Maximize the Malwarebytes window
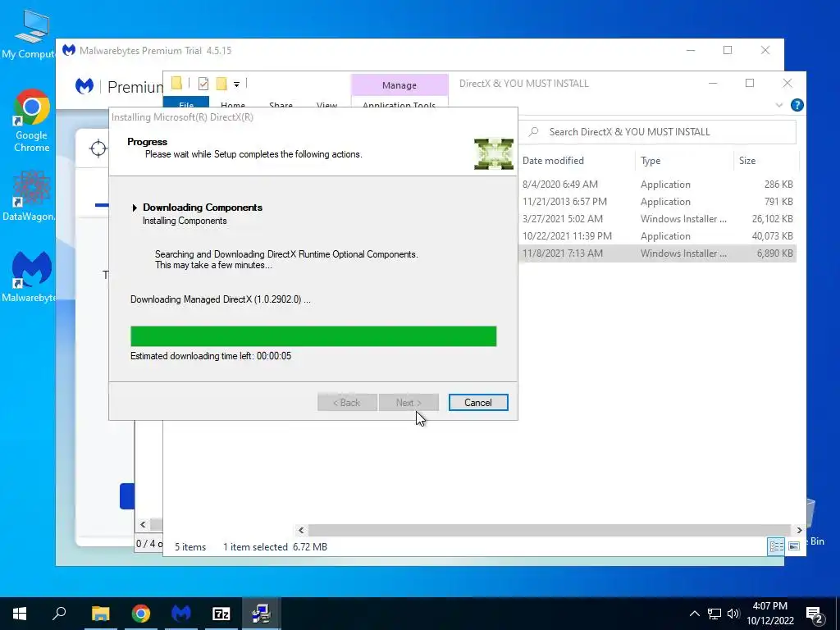 click(728, 50)
